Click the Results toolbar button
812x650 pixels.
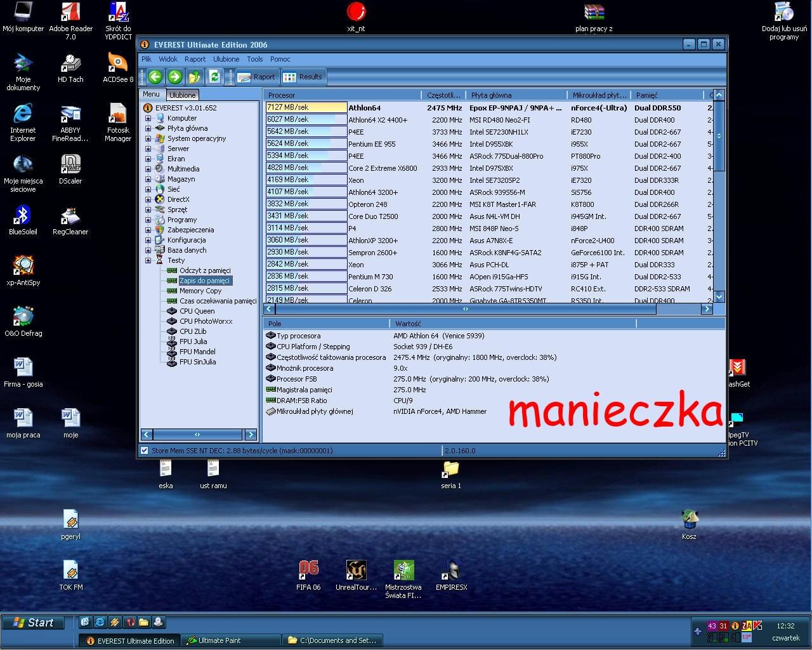pos(303,77)
